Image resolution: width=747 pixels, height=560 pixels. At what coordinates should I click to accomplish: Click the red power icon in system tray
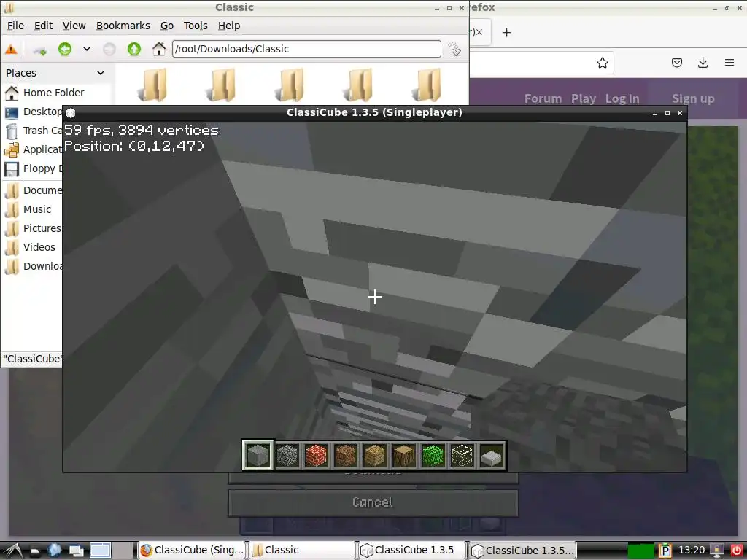737,551
